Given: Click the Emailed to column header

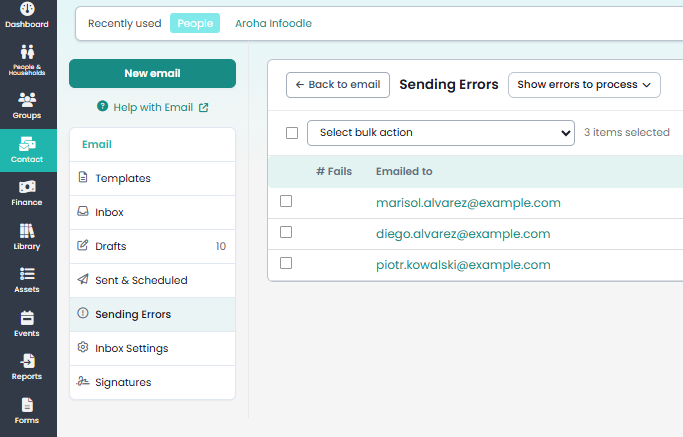Looking at the screenshot, I should [404, 171].
